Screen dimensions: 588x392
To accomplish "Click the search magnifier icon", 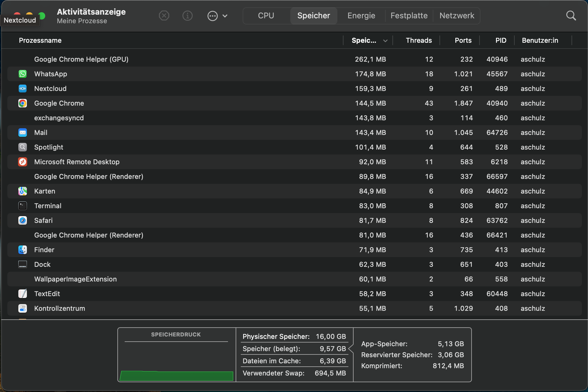I will coord(571,16).
